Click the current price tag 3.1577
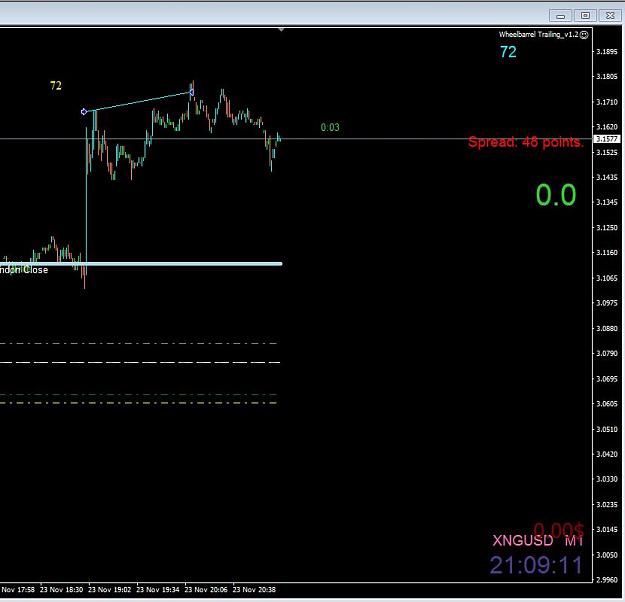The height and width of the screenshot is (602, 625). pos(607,139)
